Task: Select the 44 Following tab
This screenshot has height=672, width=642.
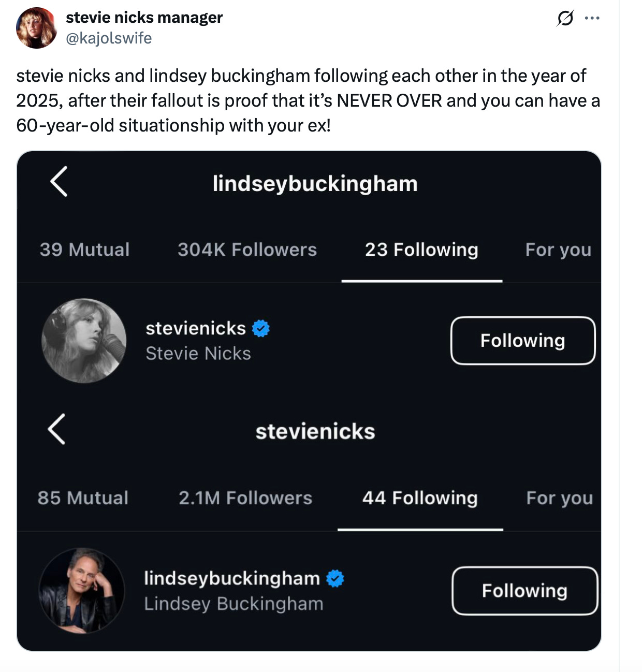Action: pos(420,498)
